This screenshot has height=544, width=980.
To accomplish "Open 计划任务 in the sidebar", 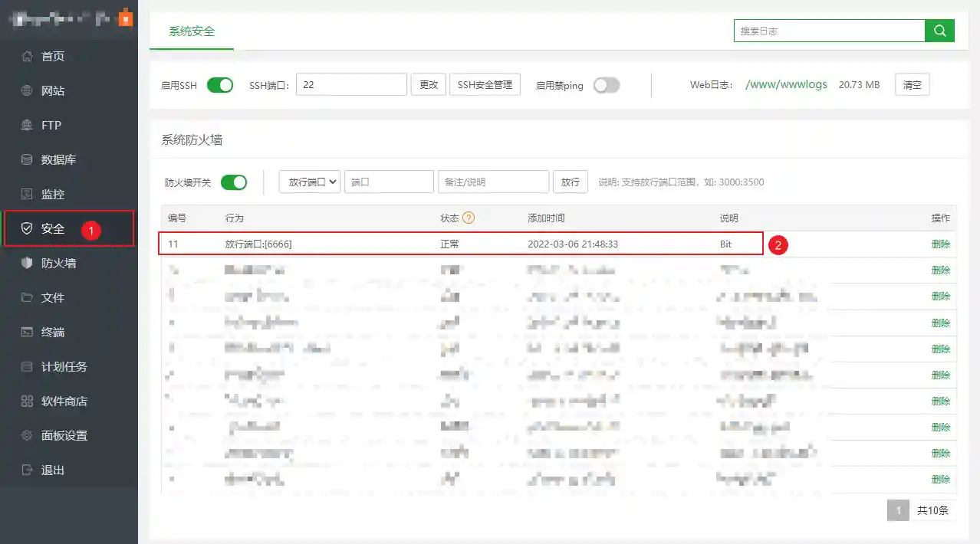I will [64, 366].
